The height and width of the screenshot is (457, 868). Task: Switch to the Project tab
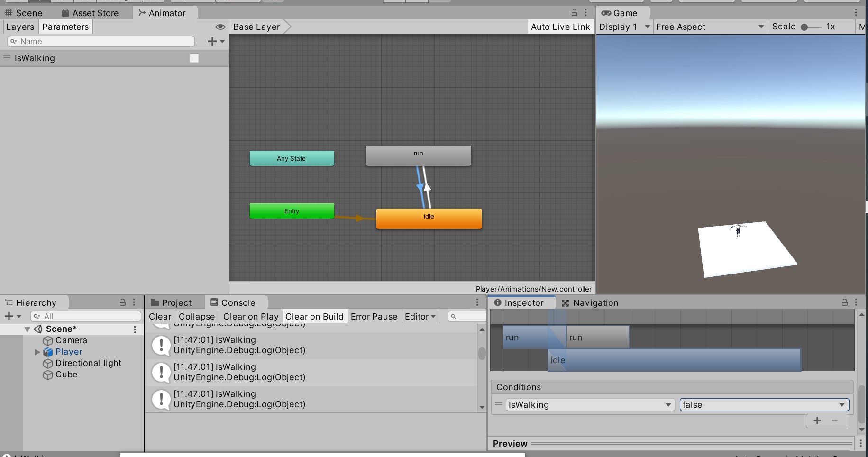[172, 302]
